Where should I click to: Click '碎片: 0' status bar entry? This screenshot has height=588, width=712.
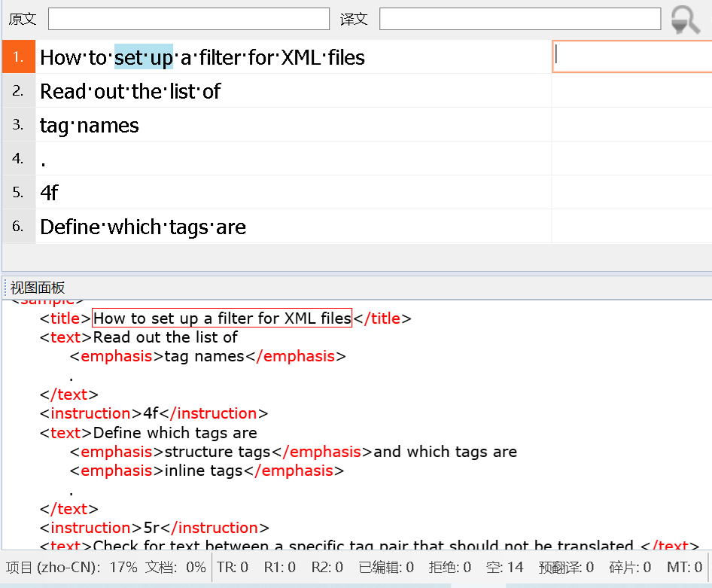pyautogui.click(x=630, y=567)
